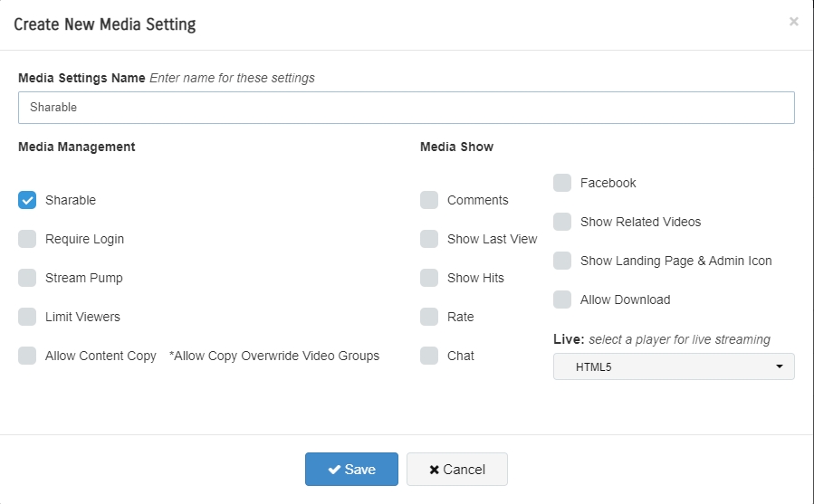
Task: Check the Facebook option
Action: click(562, 183)
